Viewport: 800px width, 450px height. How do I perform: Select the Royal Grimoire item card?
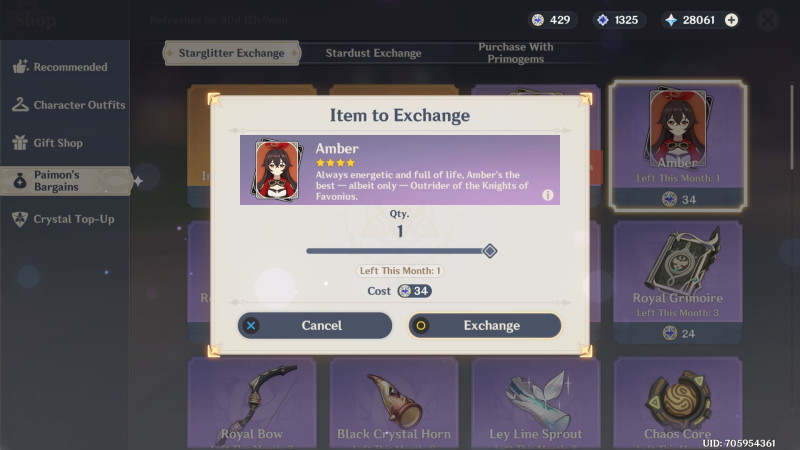[x=678, y=282]
